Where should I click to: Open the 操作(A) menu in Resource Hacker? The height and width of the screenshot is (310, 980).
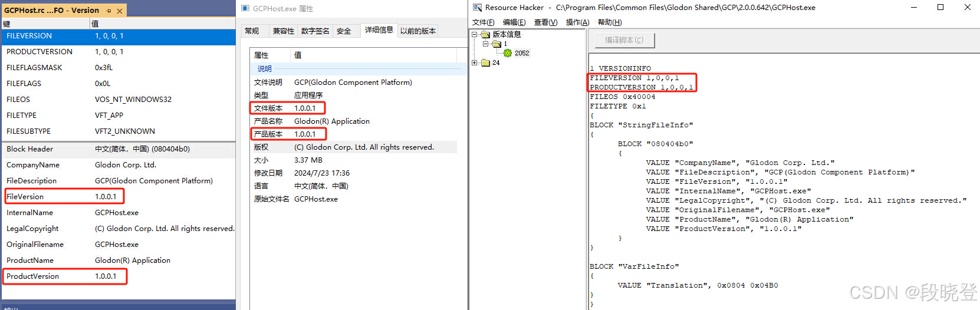(577, 22)
